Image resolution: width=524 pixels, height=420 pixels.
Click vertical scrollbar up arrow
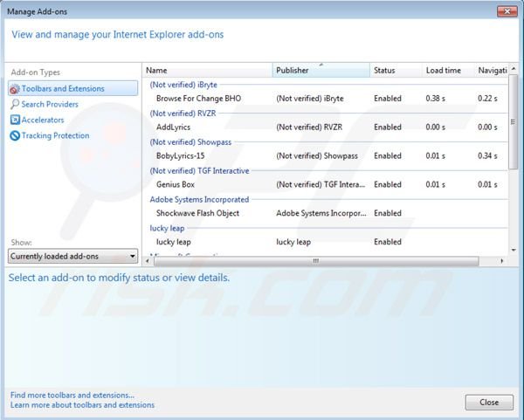click(x=514, y=68)
